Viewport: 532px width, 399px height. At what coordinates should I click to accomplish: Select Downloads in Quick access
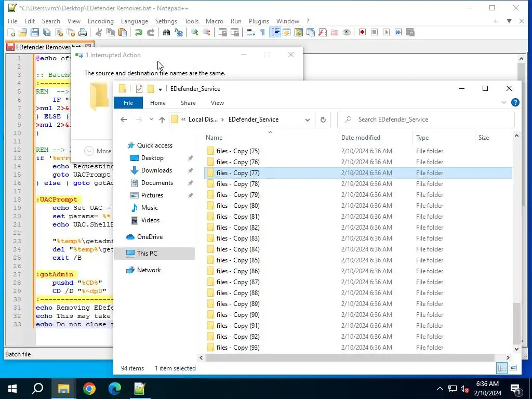(x=156, y=170)
